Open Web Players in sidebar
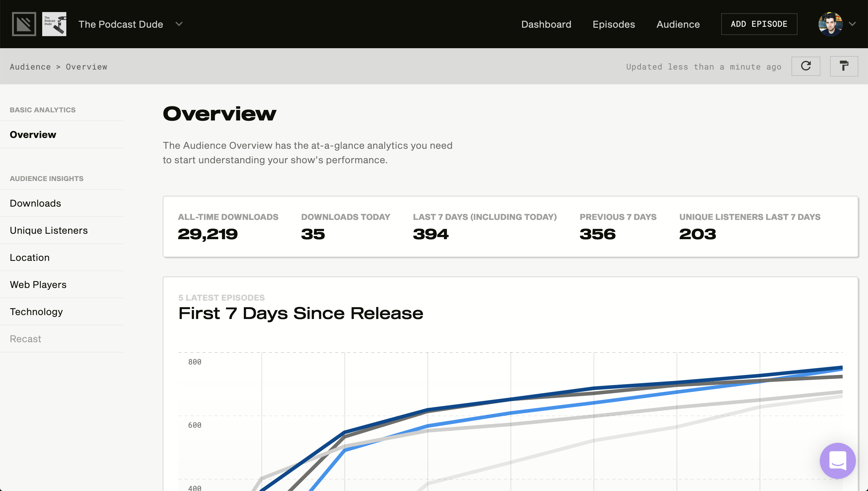 coord(62,285)
